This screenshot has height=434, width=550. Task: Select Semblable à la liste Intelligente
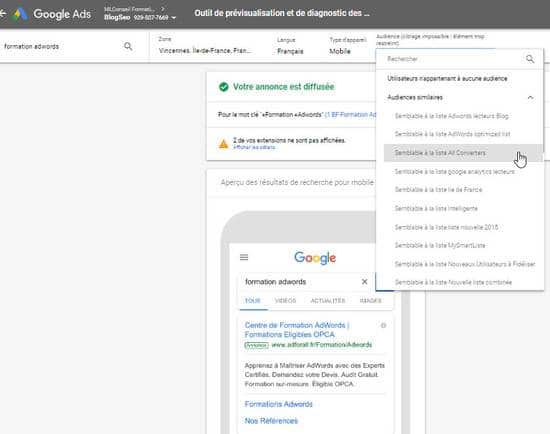point(436,208)
